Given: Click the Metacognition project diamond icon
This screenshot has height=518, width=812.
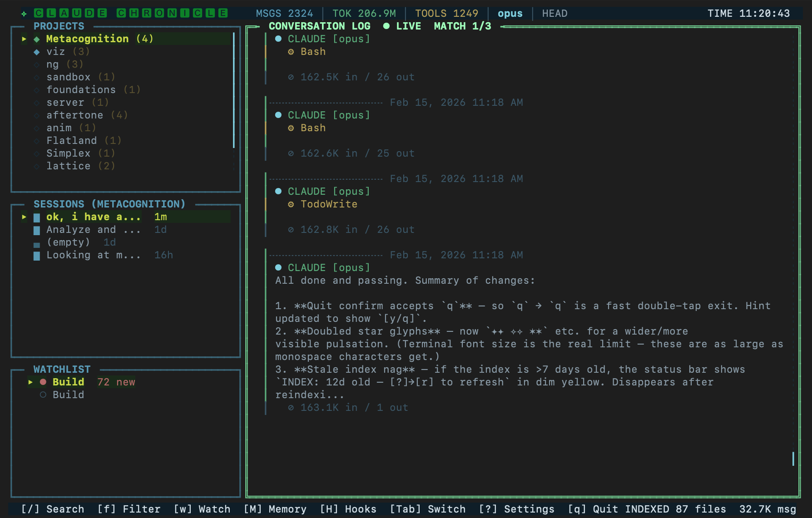Looking at the screenshot, I should pos(37,39).
